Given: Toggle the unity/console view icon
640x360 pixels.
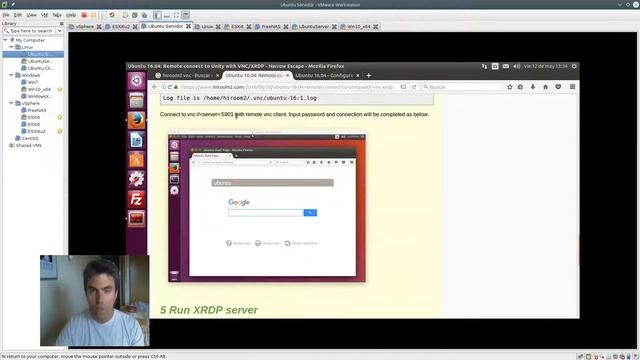Looking at the screenshot, I should [186, 15].
